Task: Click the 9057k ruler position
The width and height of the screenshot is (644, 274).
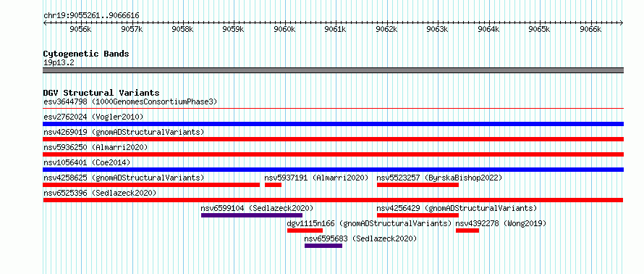Action: pos(132,29)
